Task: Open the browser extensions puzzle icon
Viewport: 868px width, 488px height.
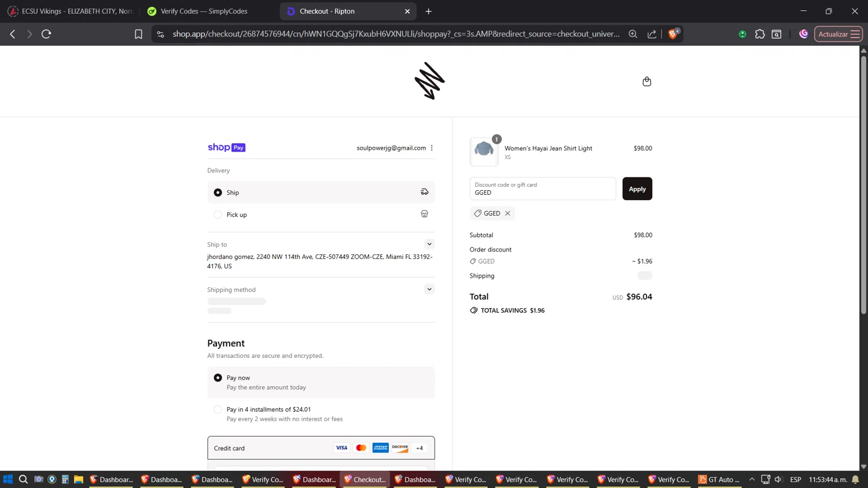Action: tap(760, 34)
